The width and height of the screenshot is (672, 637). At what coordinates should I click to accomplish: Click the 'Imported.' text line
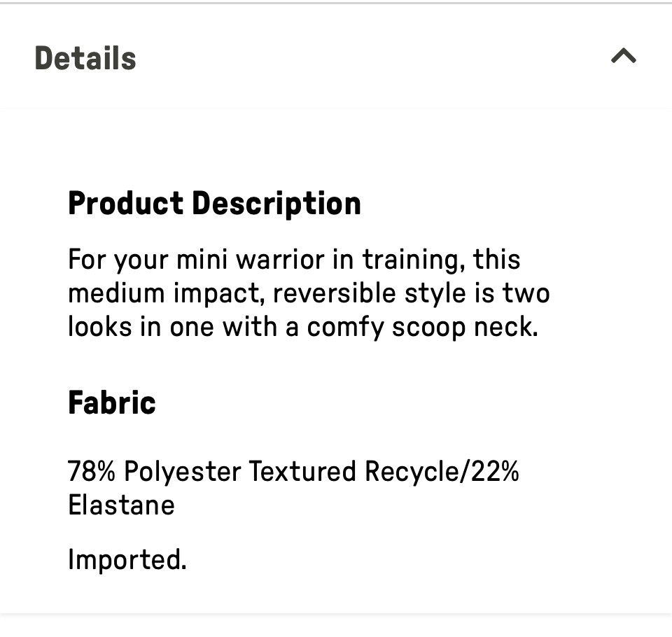click(x=127, y=560)
